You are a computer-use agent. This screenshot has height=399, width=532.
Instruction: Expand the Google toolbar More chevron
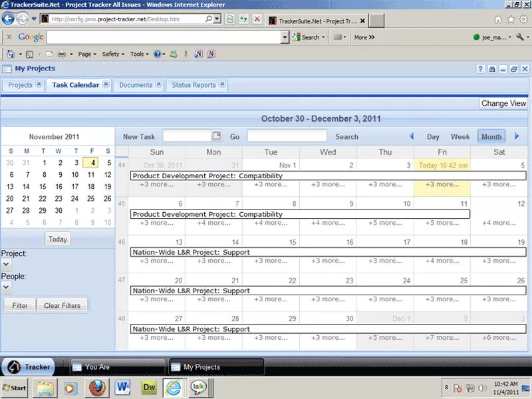[x=364, y=37]
